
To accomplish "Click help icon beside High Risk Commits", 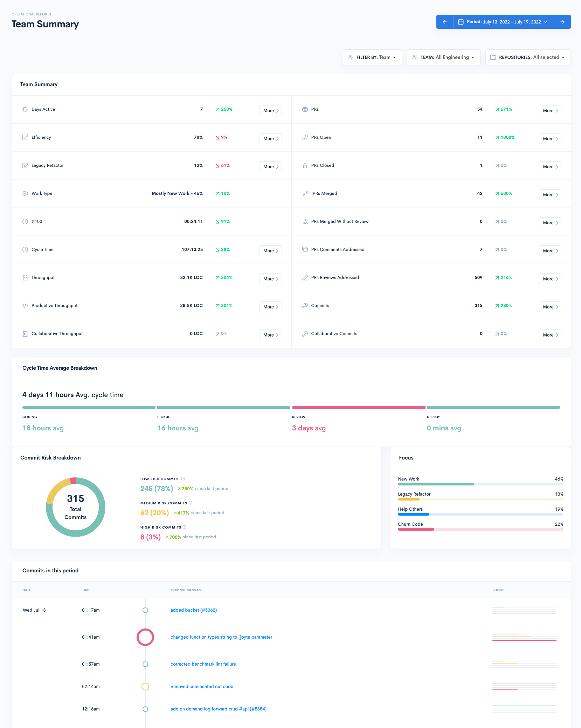I will point(185,527).
